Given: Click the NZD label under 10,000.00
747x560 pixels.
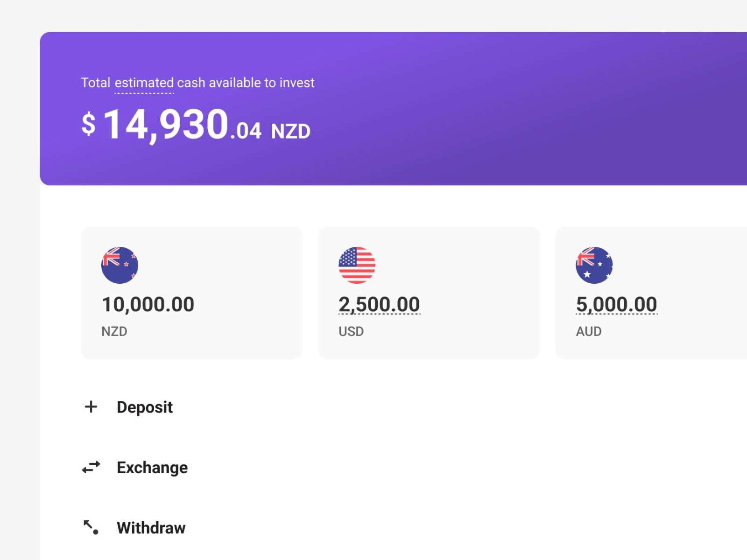Looking at the screenshot, I should point(114,331).
